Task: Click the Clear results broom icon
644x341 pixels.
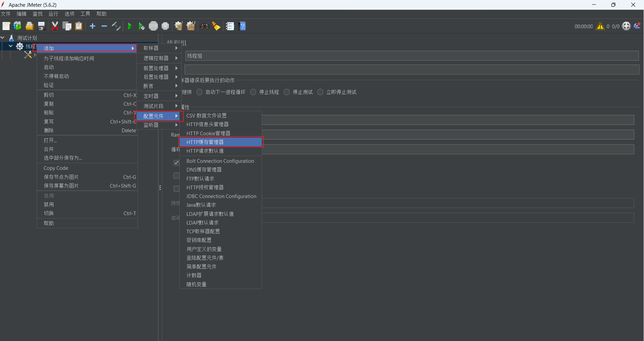Action: tap(178, 26)
